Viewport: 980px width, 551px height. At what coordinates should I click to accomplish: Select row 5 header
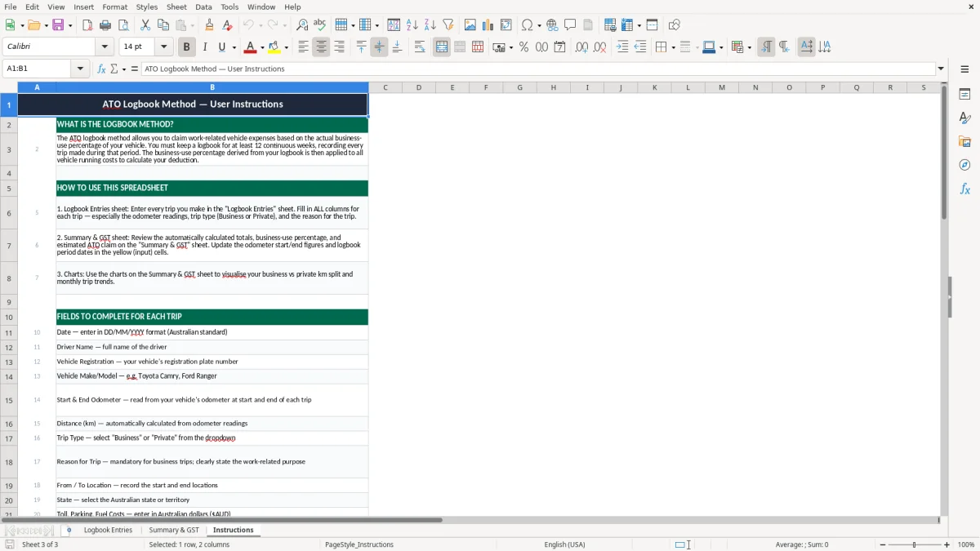(9, 189)
